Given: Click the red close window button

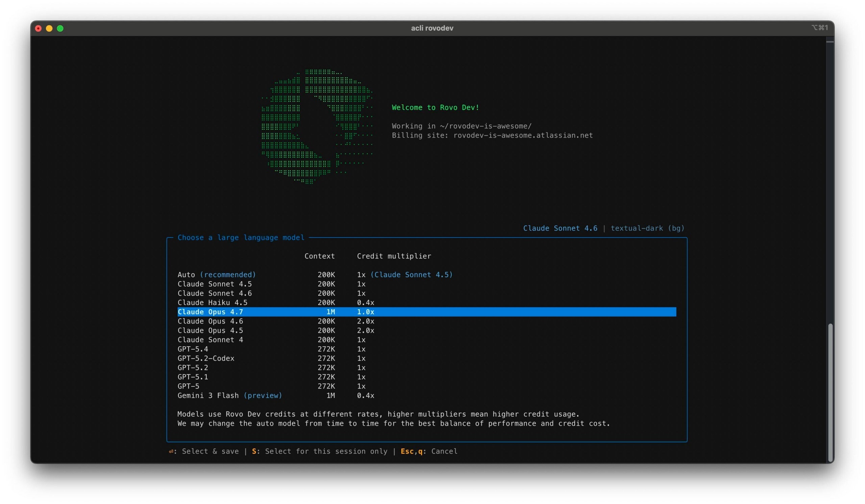Looking at the screenshot, I should click(39, 28).
